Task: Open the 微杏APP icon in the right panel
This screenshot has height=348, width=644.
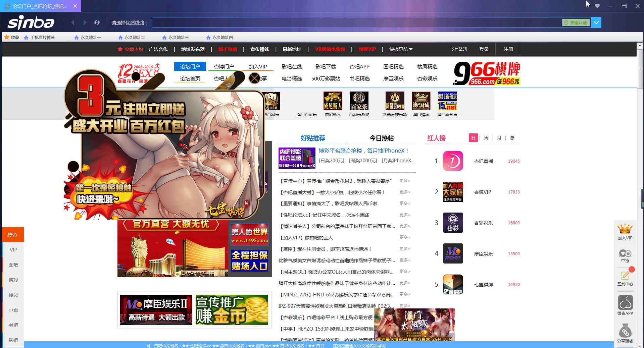Action: coord(625,305)
